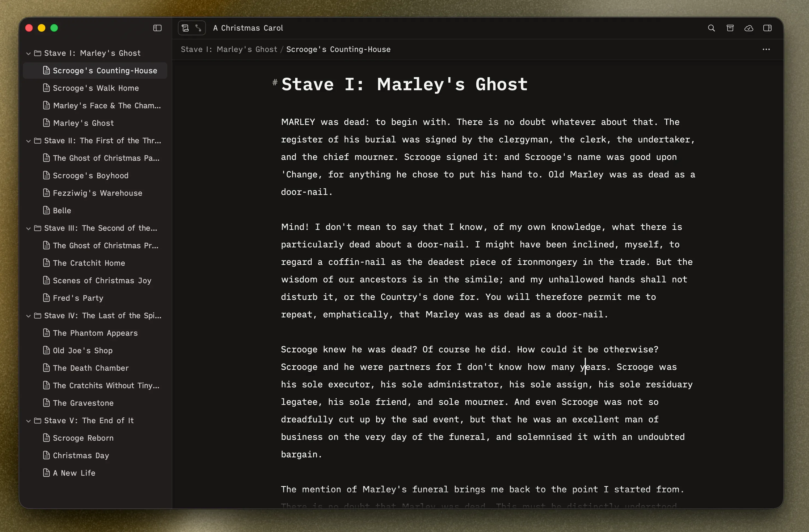
Task: Select Scrooge's Counting-House in the sidebar
Action: (95, 70)
